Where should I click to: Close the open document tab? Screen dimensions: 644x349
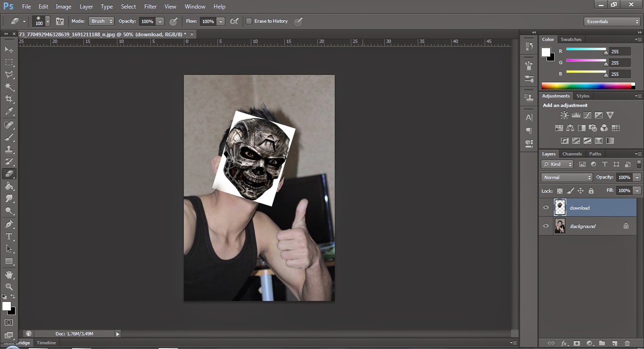192,34
